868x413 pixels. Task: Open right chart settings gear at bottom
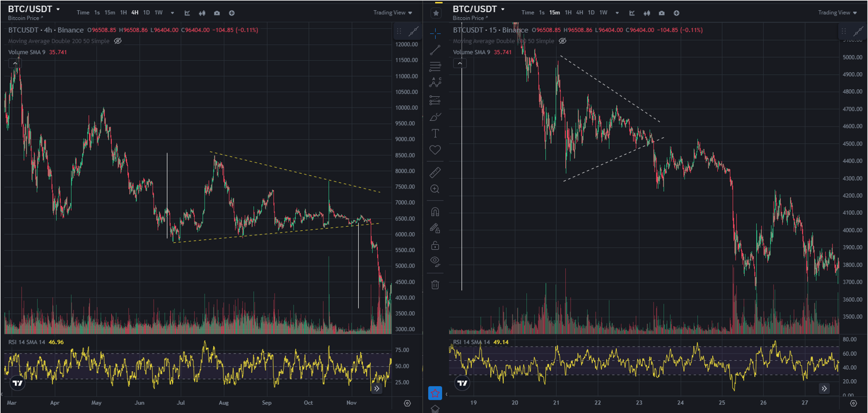[853, 403]
